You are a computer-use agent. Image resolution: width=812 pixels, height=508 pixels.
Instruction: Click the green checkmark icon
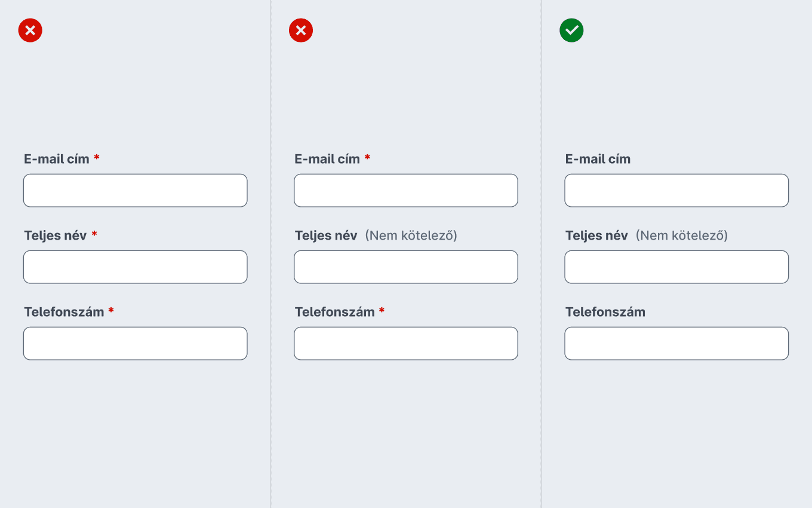[x=571, y=30]
